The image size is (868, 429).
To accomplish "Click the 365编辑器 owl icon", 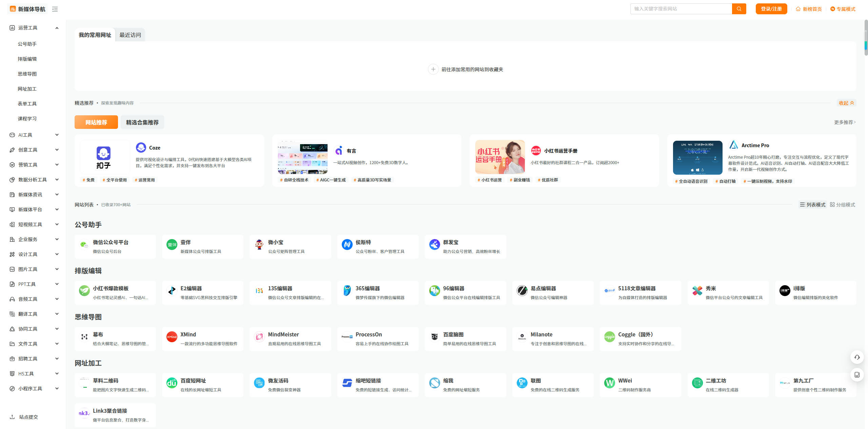I will (x=347, y=291).
